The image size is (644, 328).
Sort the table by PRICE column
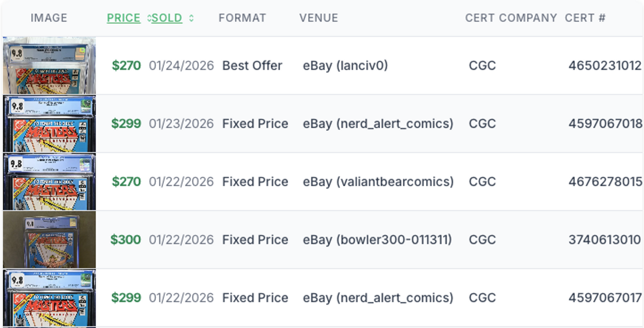pos(123,18)
